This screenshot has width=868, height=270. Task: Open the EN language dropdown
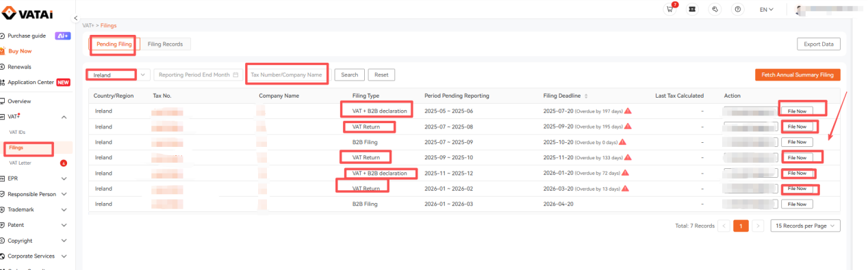coord(767,10)
